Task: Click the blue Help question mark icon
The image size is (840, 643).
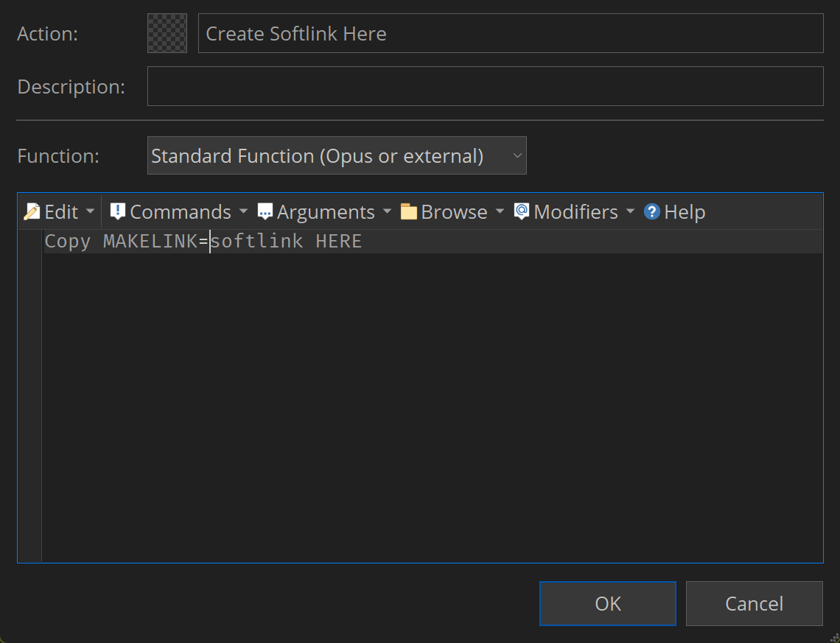Action: [651, 212]
